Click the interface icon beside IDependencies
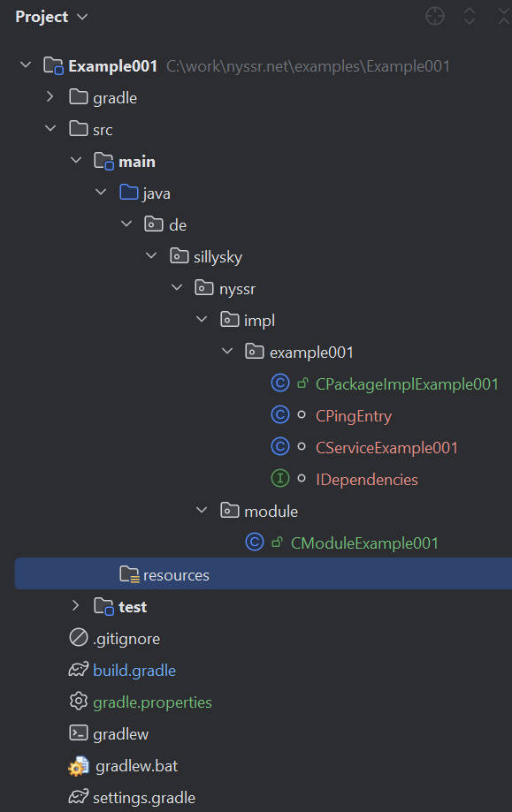The image size is (512, 812). pos(280,479)
